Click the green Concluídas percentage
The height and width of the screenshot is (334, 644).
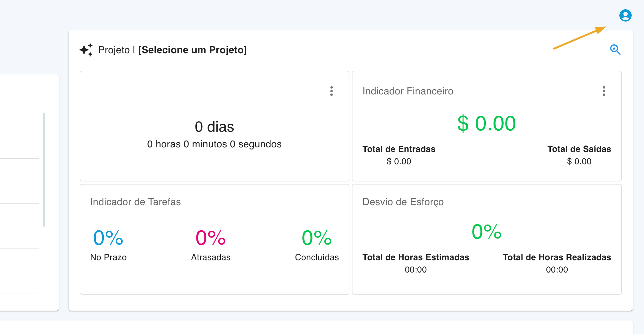coord(316,238)
